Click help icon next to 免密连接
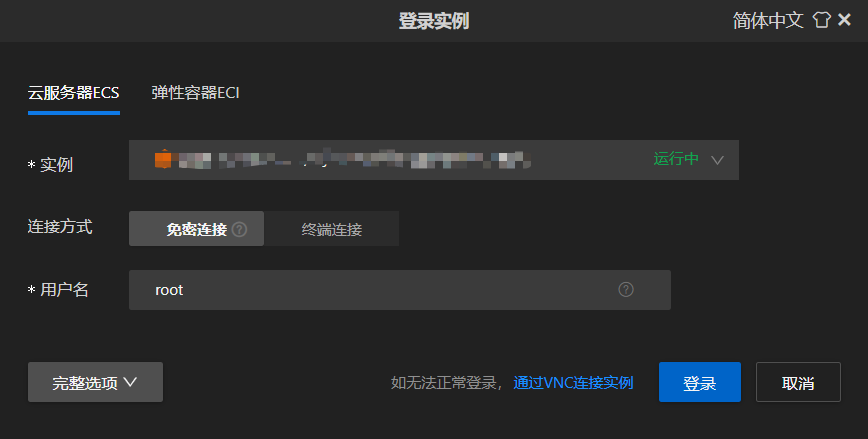 (x=240, y=229)
